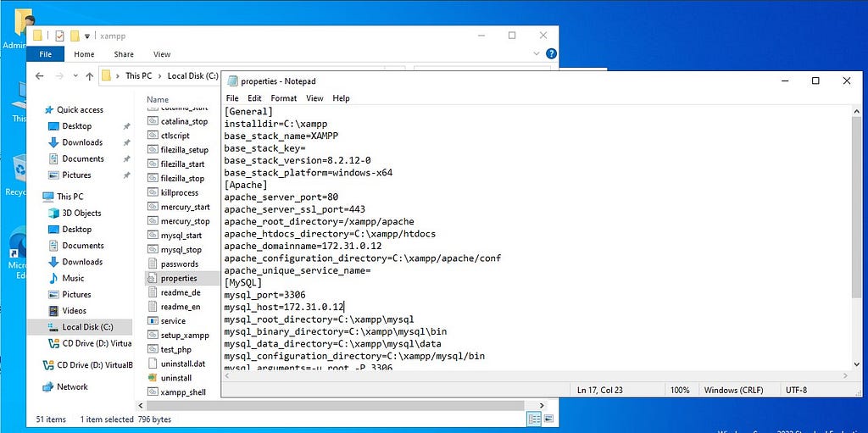This screenshot has height=433, width=868.
Task: Click the Name column header
Action: [158, 100]
